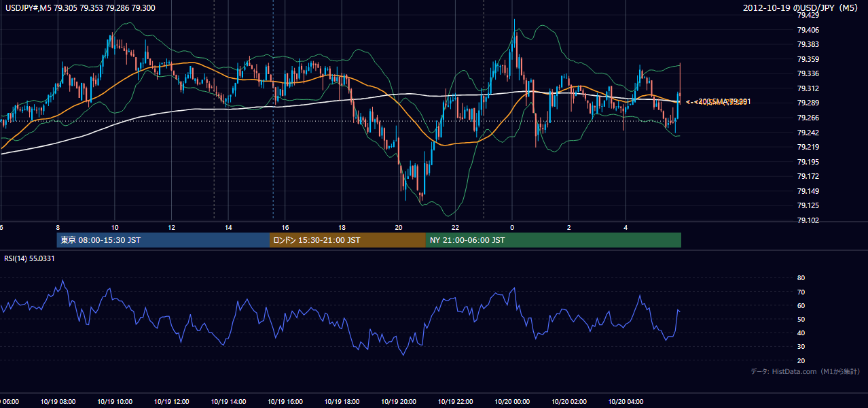868x408 pixels.
Task: Click the 79.429 price axis label
Action: point(808,15)
